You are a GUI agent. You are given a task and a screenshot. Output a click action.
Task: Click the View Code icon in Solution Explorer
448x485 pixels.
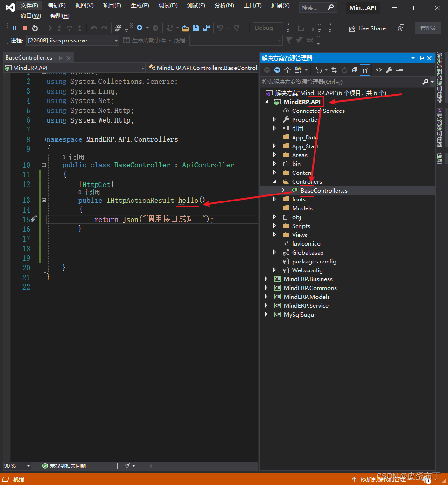pos(378,70)
